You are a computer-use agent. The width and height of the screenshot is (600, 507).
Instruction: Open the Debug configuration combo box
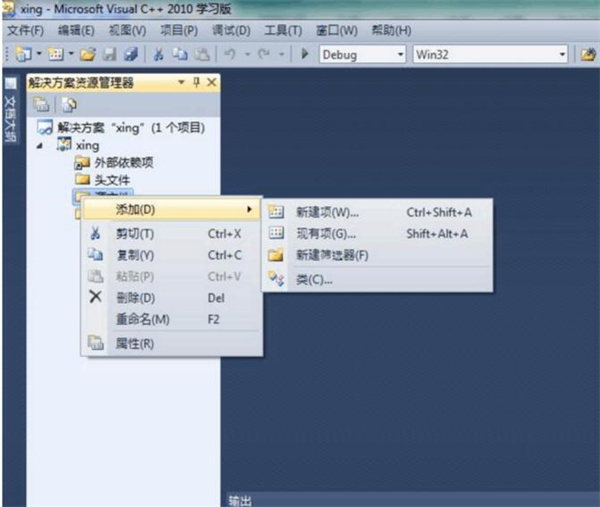click(x=362, y=54)
